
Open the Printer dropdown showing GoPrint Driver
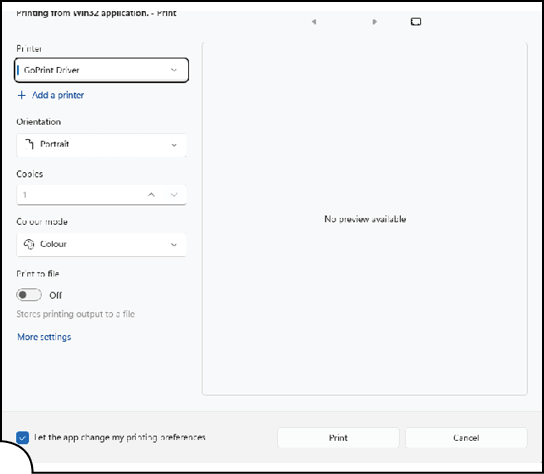click(101, 70)
